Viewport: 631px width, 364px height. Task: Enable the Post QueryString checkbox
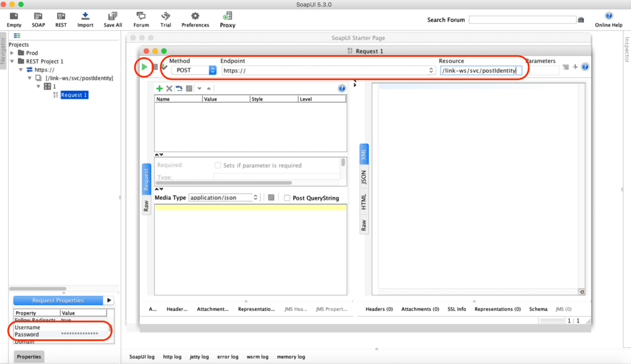(287, 198)
